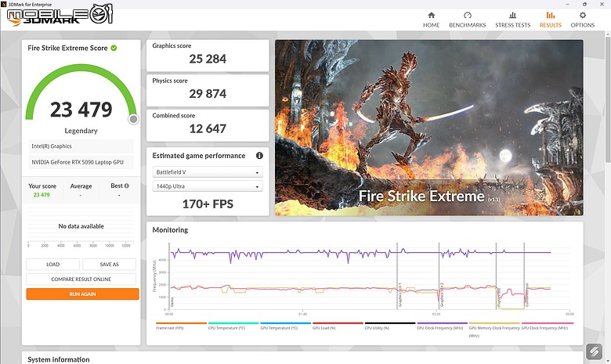
Task: Click COMPARE RESULT ONLINE button
Action: 81,279
